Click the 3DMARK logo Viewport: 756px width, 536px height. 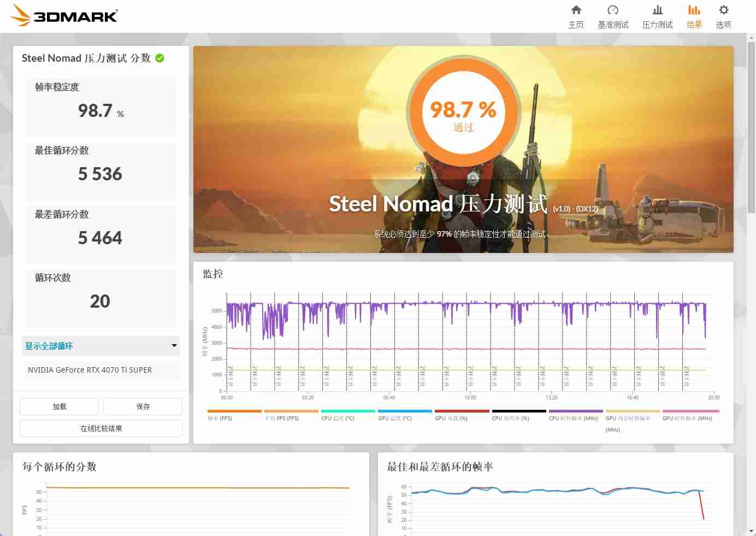click(x=64, y=15)
